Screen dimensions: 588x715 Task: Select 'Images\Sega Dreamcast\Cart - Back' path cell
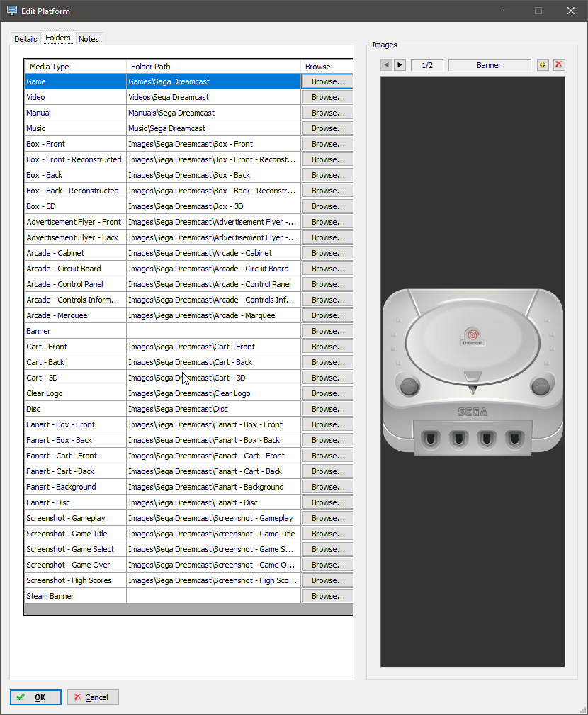[213, 362]
